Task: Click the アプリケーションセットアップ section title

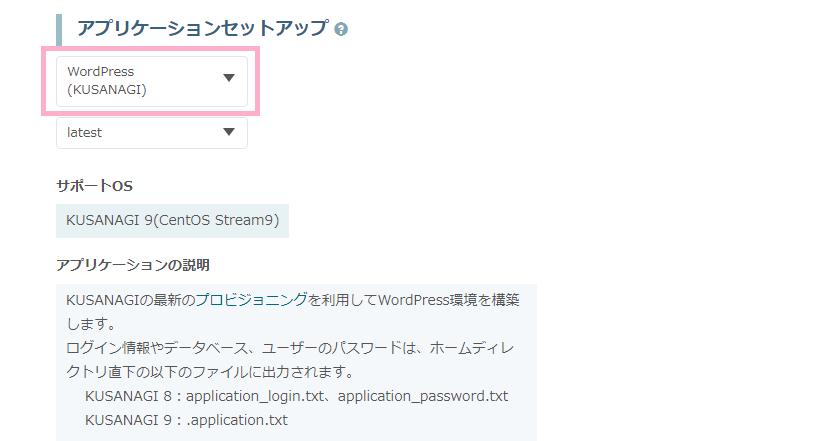Action: click(x=202, y=29)
